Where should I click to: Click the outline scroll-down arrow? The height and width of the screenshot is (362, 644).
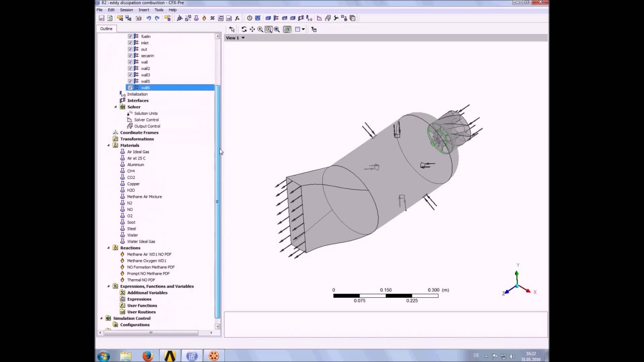click(x=217, y=327)
